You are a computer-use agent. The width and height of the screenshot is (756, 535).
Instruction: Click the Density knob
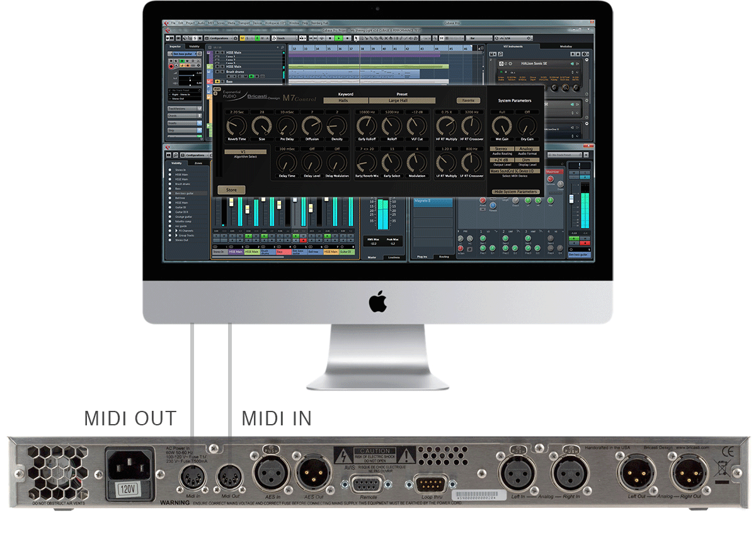coord(336,125)
